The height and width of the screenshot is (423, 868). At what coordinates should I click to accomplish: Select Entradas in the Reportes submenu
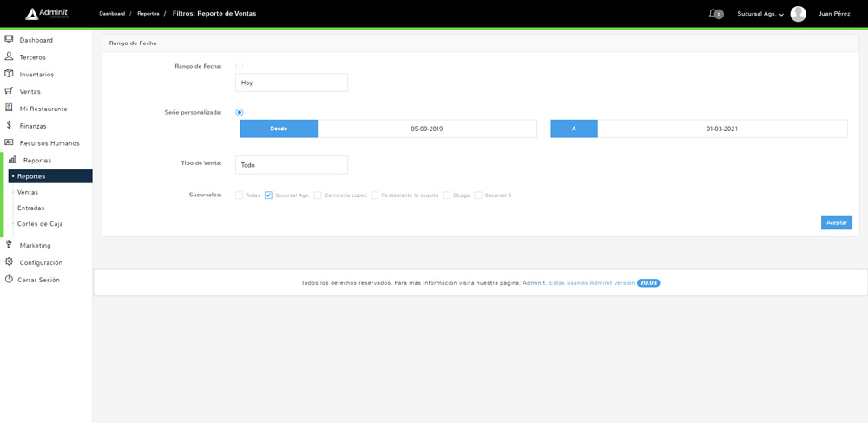[x=31, y=208]
